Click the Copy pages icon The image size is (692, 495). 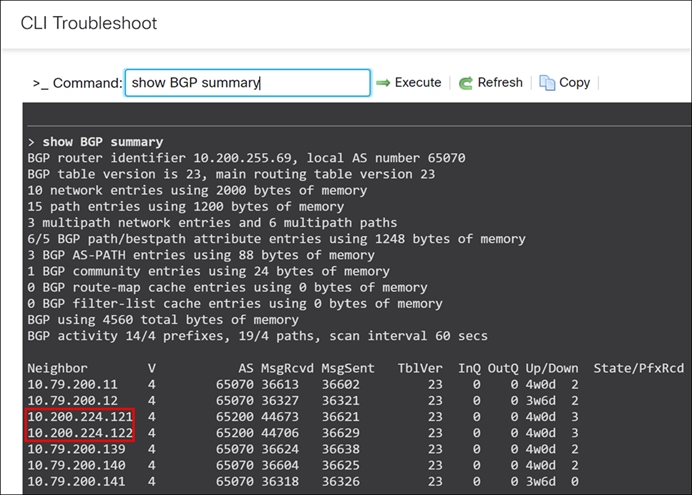coord(547,83)
